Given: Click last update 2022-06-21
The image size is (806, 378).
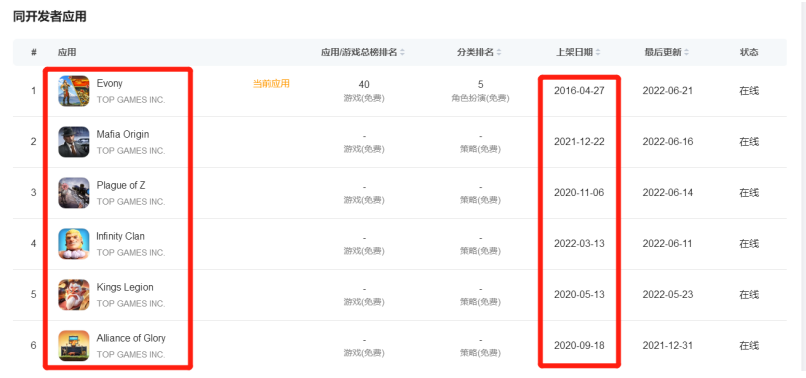Looking at the screenshot, I should (668, 91).
